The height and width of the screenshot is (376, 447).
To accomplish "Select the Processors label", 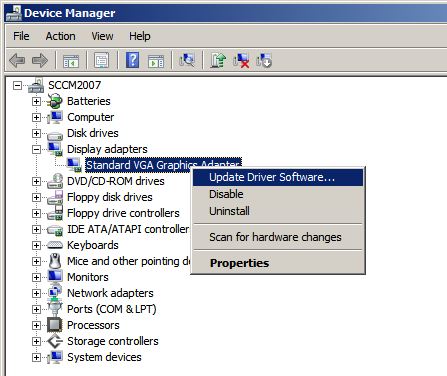I will pos(93,325).
